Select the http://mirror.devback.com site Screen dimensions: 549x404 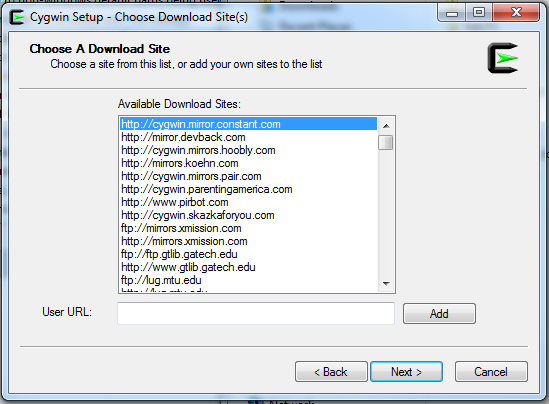[x=249, y=137]
